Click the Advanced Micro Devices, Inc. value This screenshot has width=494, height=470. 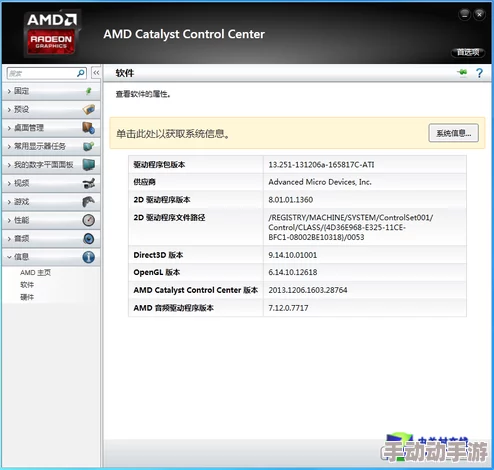[320, 182]
